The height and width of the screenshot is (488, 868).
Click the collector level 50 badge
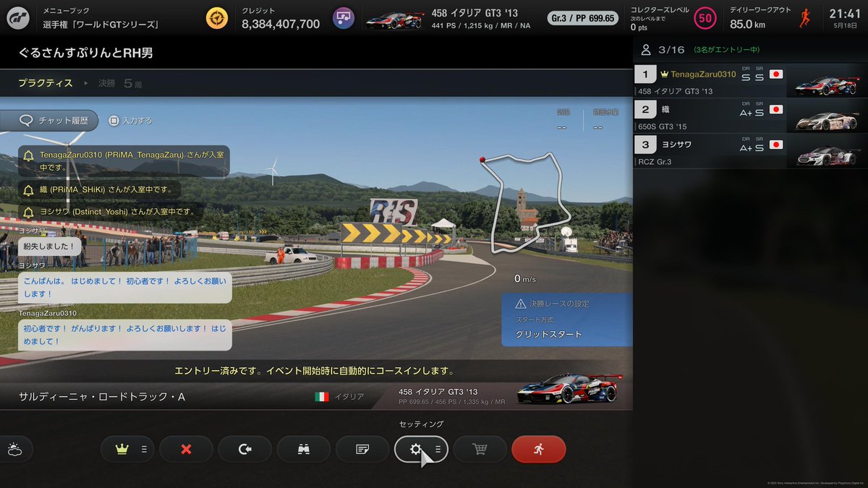tap(705, 18)
